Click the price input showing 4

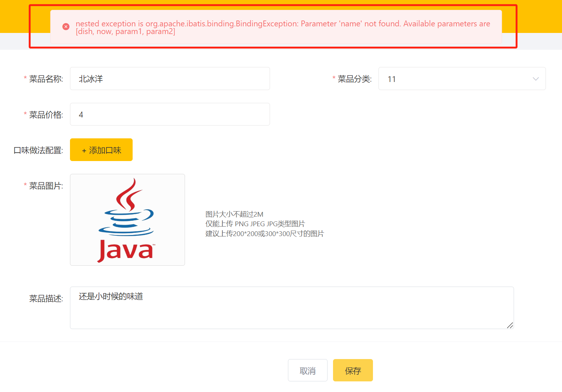point(170,114)
